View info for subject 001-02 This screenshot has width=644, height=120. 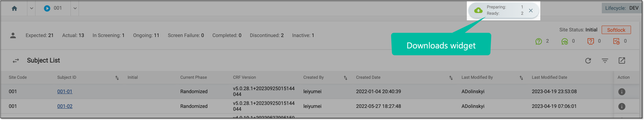pos(622,107)
